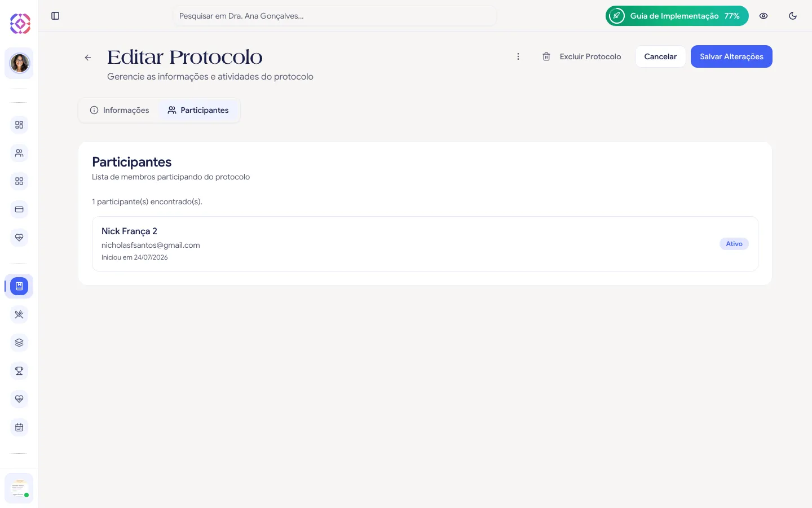The height and width of the screenshot is (508, 812).
Task: Click the document thumbnail with the green dot
Action: coord(19,488)
